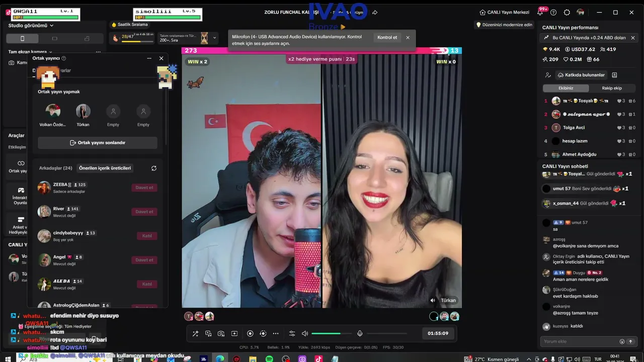
Task: Start recording with the record button
Action: [250, 333]
